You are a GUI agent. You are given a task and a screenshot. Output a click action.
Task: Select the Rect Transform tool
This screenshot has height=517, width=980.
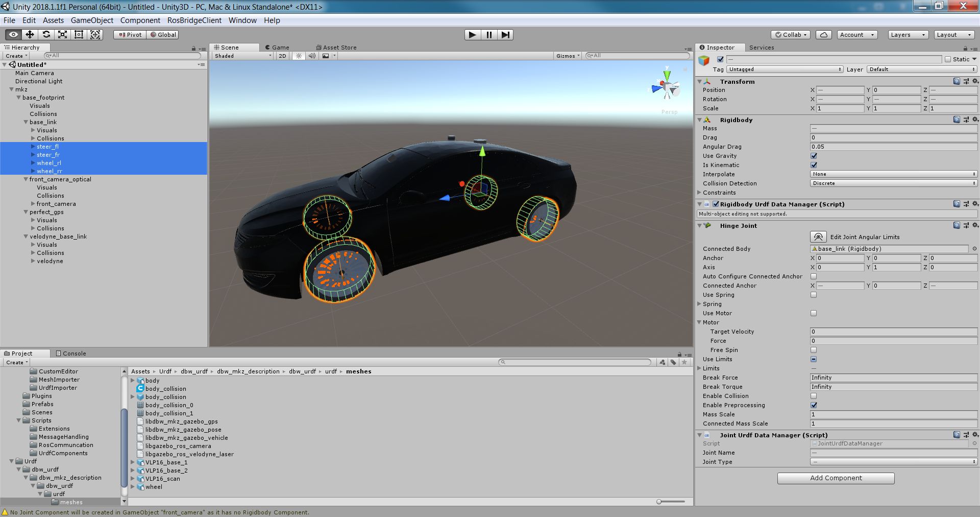[79, 35]
